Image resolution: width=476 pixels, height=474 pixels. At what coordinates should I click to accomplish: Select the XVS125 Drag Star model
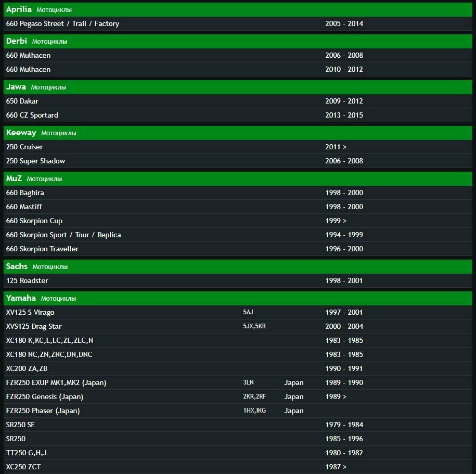point(34,326)
